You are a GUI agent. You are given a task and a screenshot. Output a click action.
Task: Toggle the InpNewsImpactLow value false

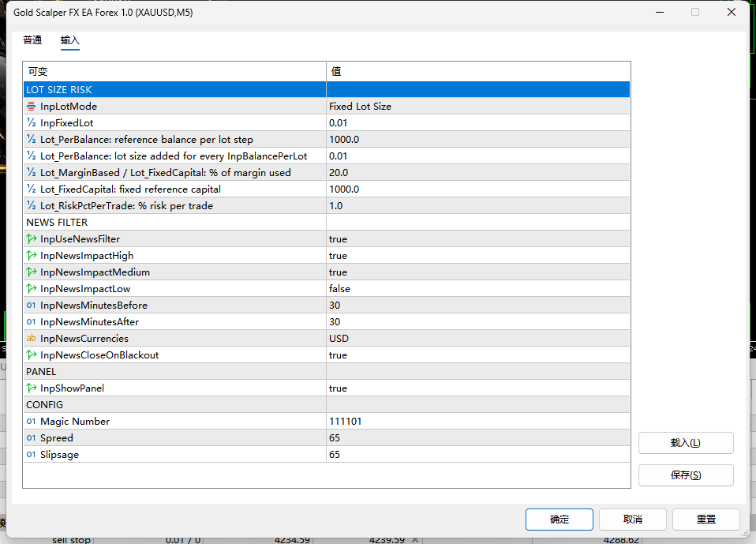tap(477, 288)
